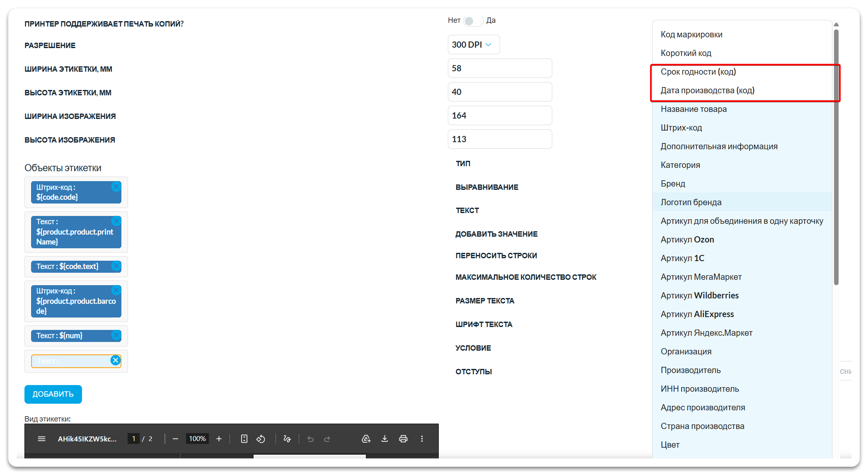Click the scroll up arrow of the list
Image resolution: width=868 pixels, height=475 pixels.
836,24
